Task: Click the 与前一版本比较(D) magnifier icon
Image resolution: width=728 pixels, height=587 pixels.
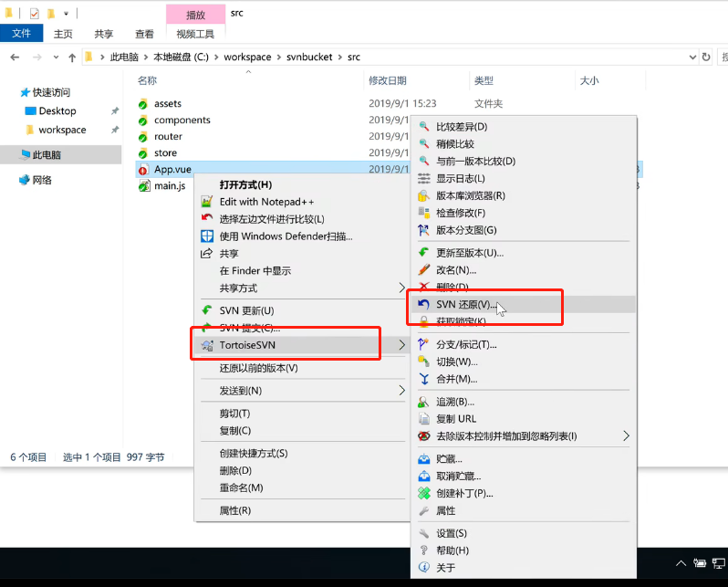Action: [423, 161]
